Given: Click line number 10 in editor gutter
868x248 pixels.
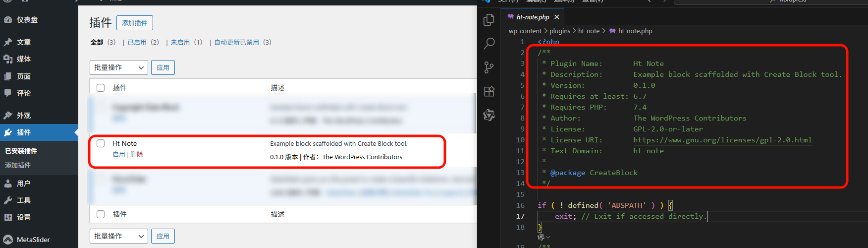Looking at the screenshot, I should tap(520, 140).
